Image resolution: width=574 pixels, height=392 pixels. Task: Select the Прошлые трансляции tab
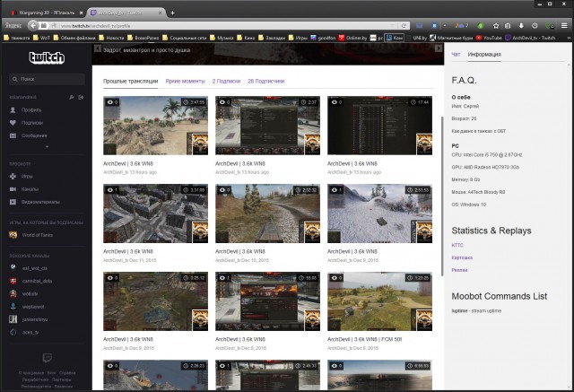pos(130,82)
